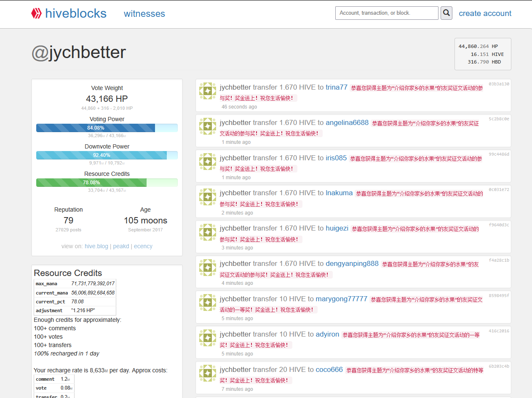Screen dimensions: 532x398
Task: Open transaction hash 416c2016
Action: coord(499,331)
